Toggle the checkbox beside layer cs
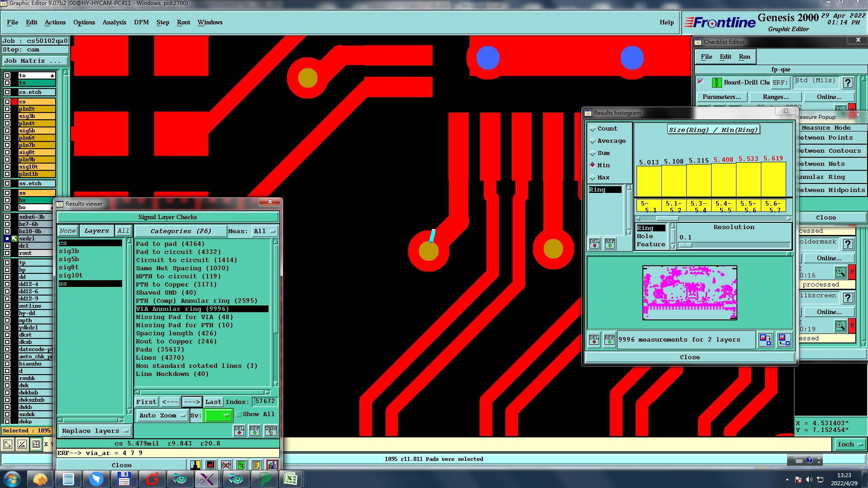The width and height of the screenshot is (868, 488). point(7,102)
